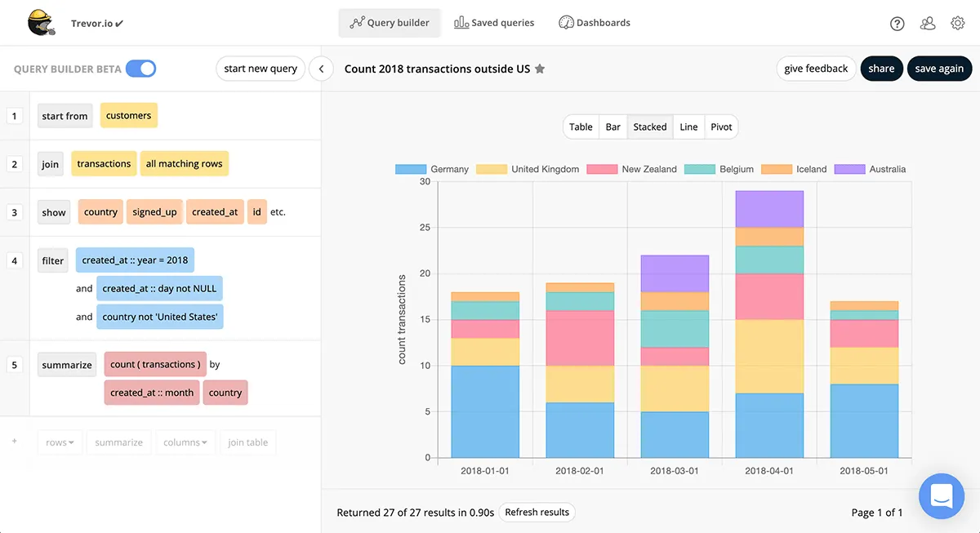This screenshot has width=980, height=533.
Task: Collapse the query panel with the chevron
Action: pyautogui.click(x=322, y=69)
